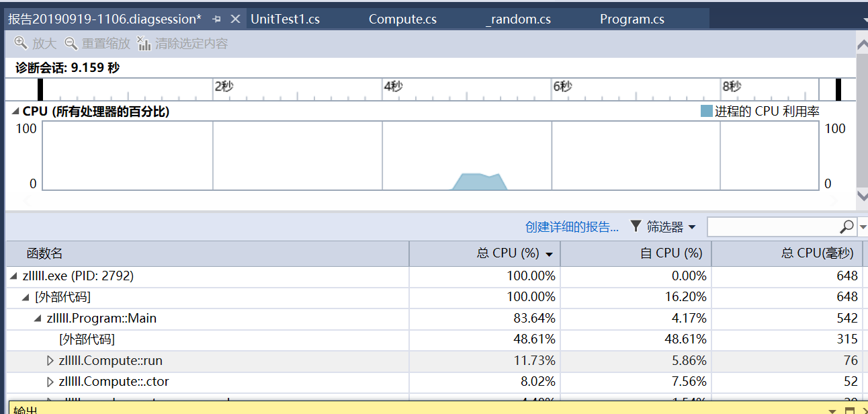
Task: Select the zlllll.Compute::run row
Action: tap(435, 361)
